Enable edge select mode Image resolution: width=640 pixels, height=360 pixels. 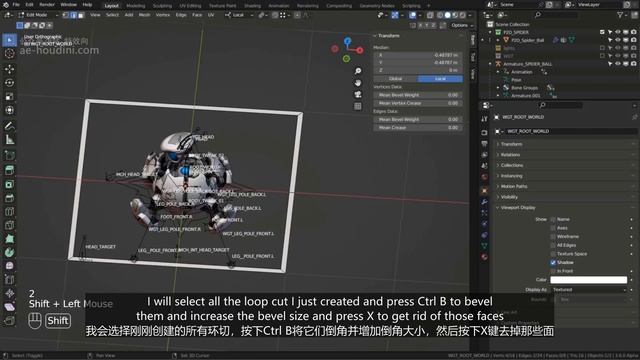click(73, 15)
